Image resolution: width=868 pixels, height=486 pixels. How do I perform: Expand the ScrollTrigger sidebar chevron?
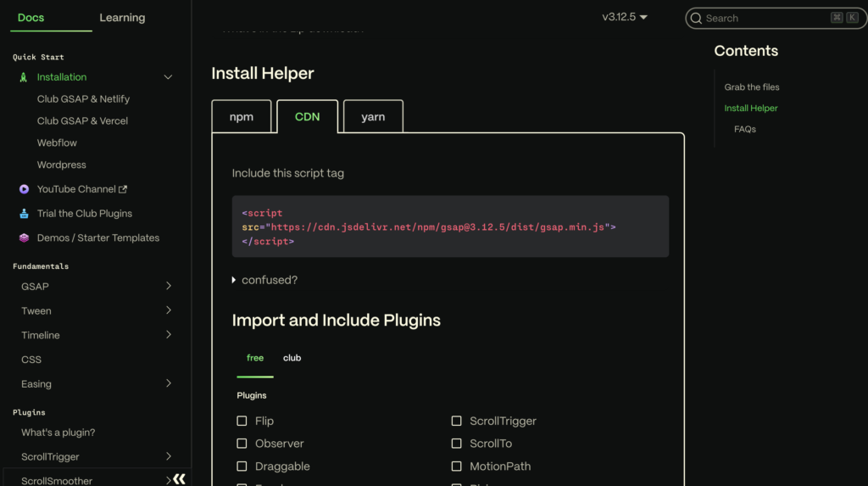[169, 456]
